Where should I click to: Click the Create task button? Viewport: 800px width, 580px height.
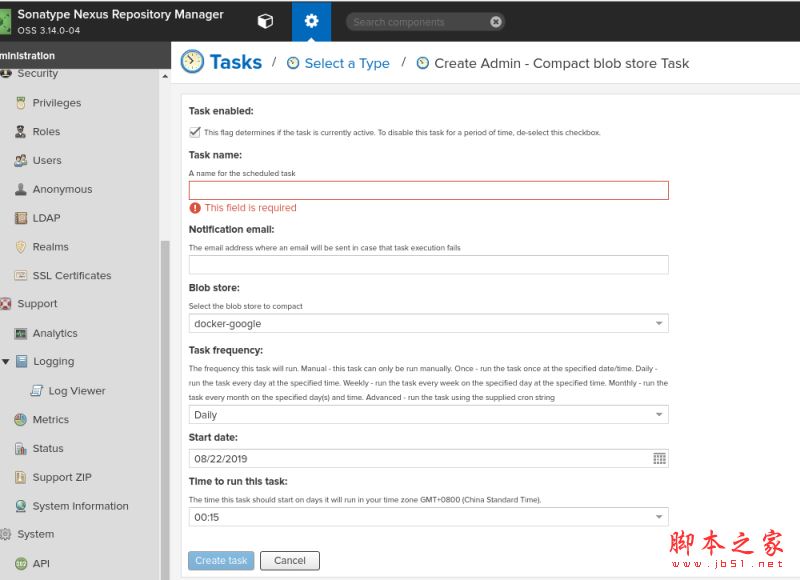(x=221, y=561)
